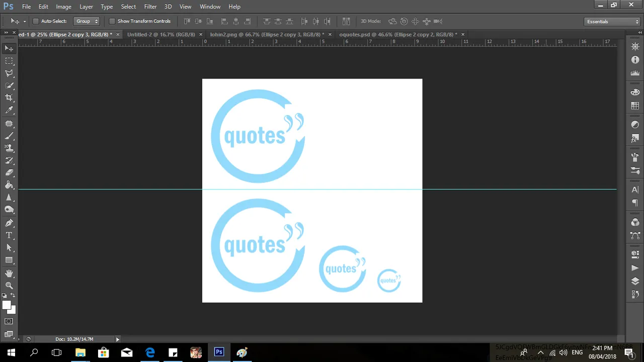Open the Layers panel icon
This screenshot has height=362, width=644.
point(635,281)
